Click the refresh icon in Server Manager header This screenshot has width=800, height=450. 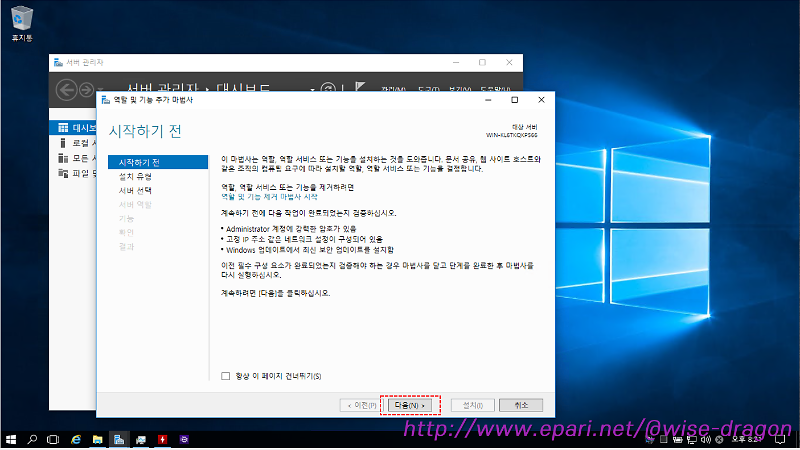329,88
